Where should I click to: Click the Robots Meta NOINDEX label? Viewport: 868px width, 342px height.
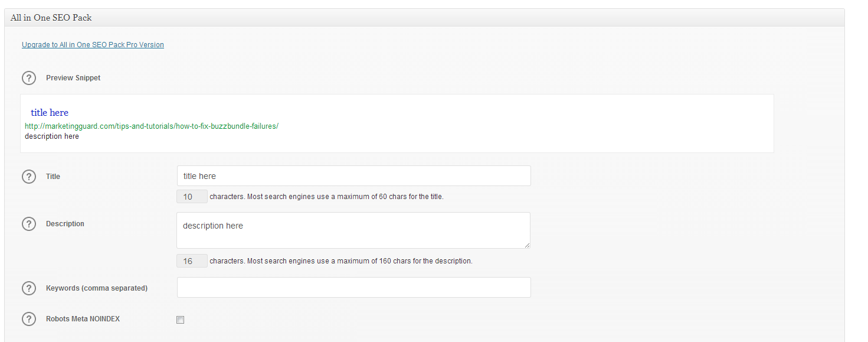83,319
